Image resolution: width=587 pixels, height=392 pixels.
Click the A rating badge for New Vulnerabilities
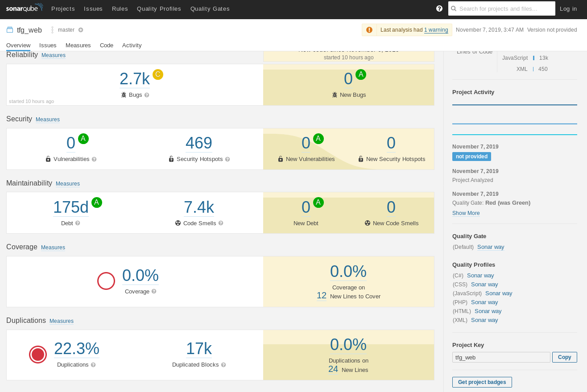(318, 139)
